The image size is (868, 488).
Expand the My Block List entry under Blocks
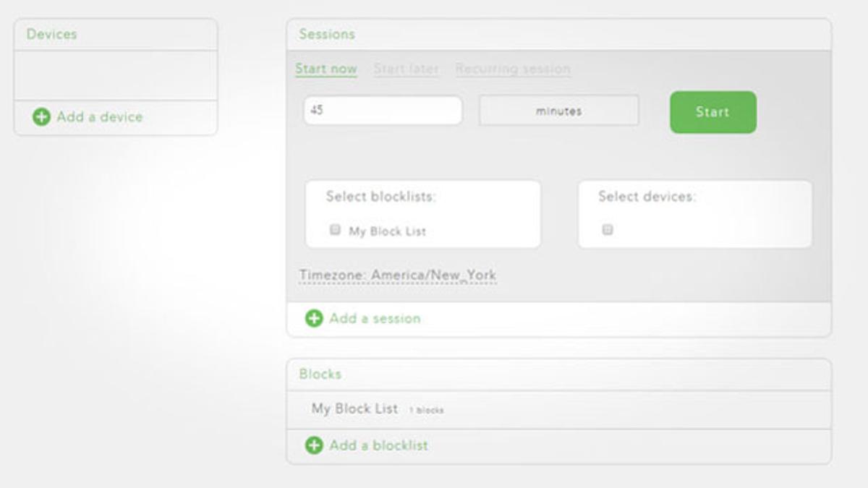click(354, 408)
